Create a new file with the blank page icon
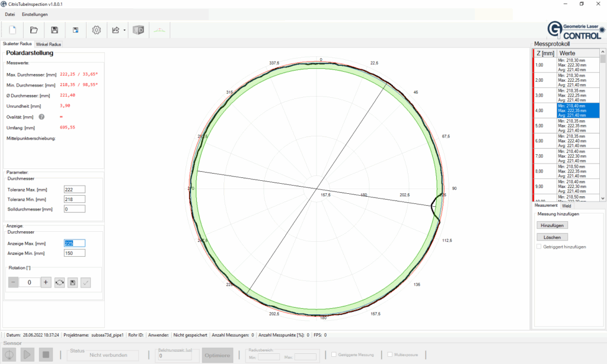The height and width of the screenshot is (364, 607). 12,30
